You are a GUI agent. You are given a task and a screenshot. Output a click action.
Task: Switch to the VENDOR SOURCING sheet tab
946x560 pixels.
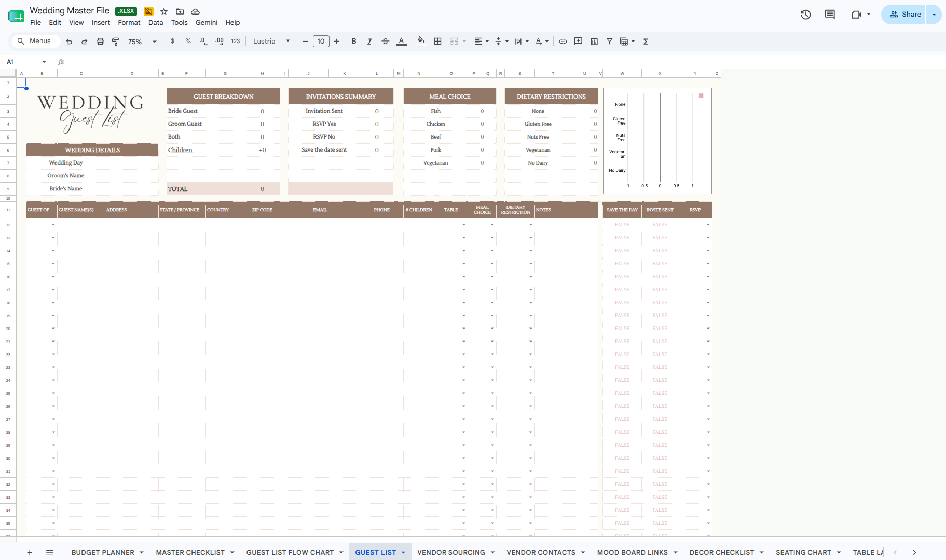[451, 553]
